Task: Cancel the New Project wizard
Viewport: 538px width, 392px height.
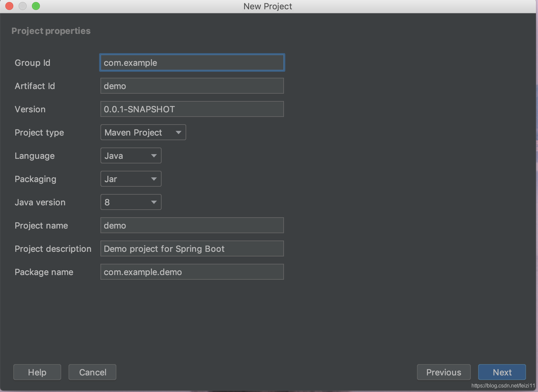Action: 92,372
